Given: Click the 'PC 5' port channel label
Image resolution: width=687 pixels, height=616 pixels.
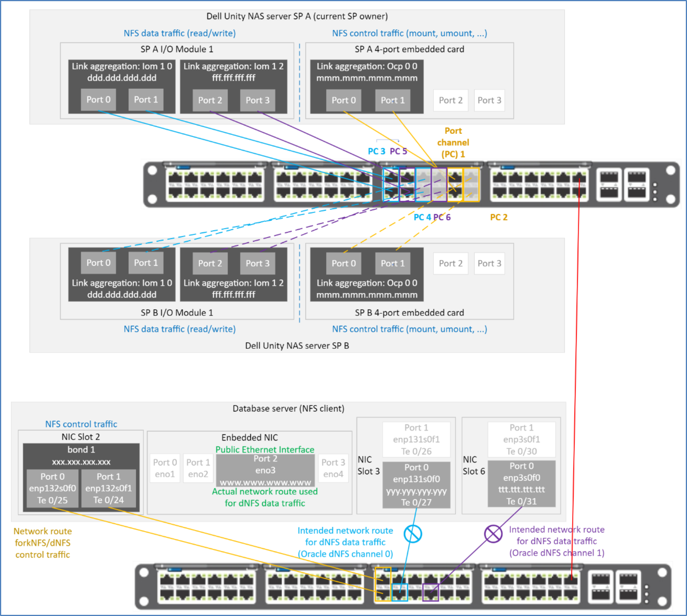Looking at the screenshot, I should [398, 151].
